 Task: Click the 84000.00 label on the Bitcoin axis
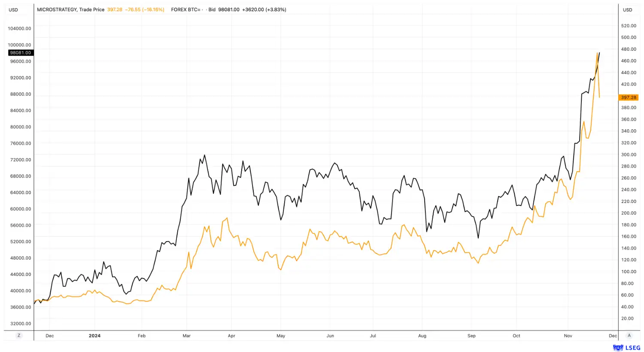(x=21, y=110)
